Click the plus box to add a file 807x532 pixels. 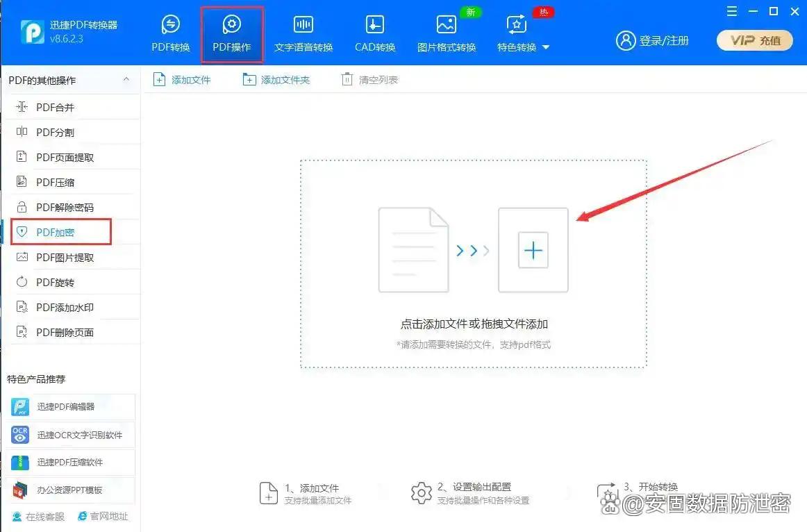click(x=533, y=250)
